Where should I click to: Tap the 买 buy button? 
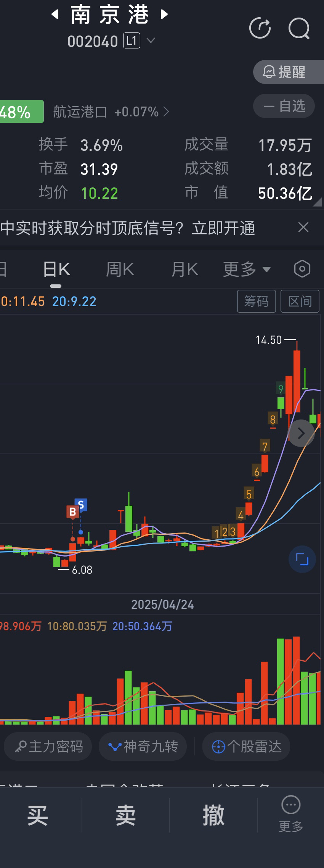pyautogui.click(x=38, y=816)
